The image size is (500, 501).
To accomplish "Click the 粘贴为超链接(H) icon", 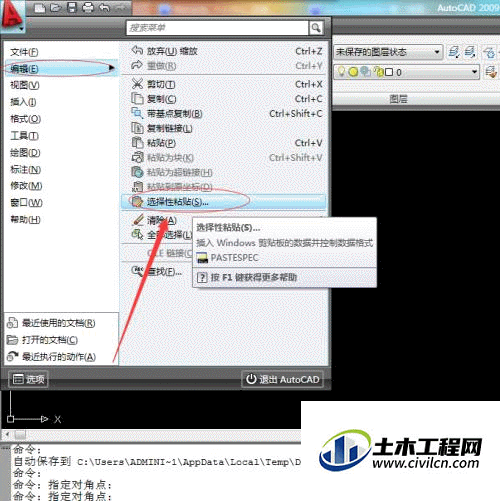I will (137, 172).
